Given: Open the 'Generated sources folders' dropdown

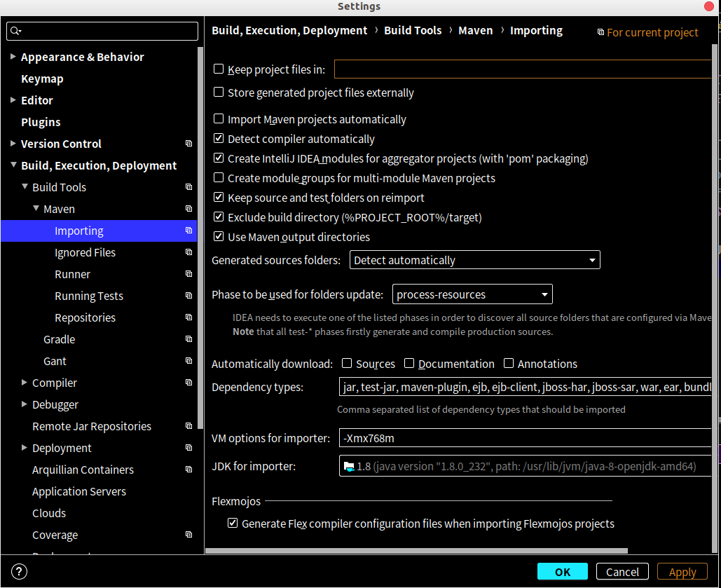Looking at the screenshot, I should (x=592, y=260).
